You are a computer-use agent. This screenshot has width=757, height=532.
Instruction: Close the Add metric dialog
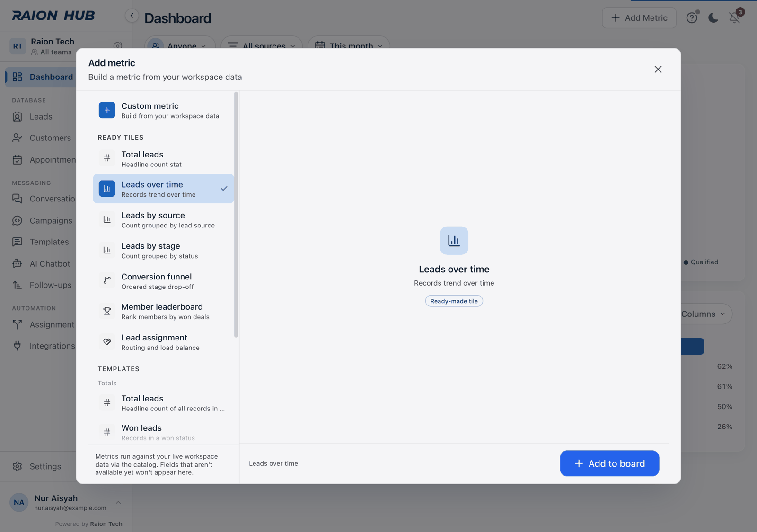point(658,69)
